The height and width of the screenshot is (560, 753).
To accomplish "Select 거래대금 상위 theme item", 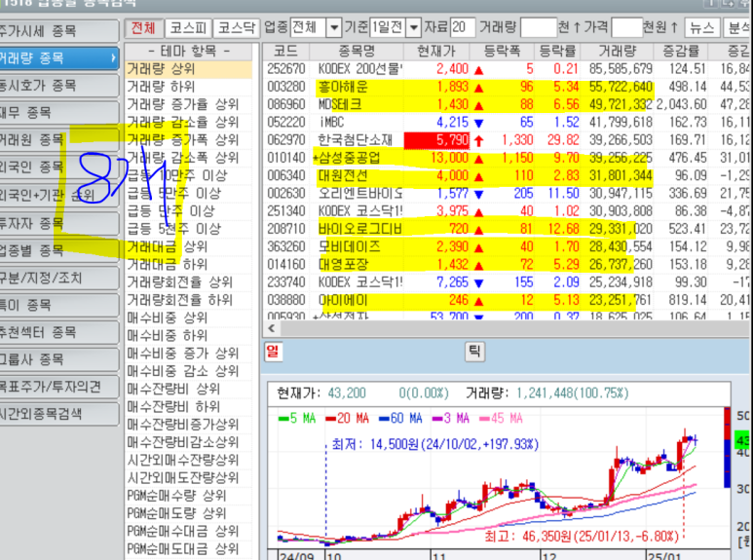I will click(189, 246).
